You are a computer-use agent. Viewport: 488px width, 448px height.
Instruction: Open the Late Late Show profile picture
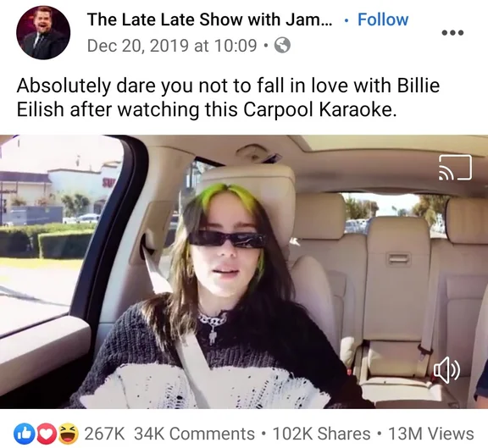[43, 32]
